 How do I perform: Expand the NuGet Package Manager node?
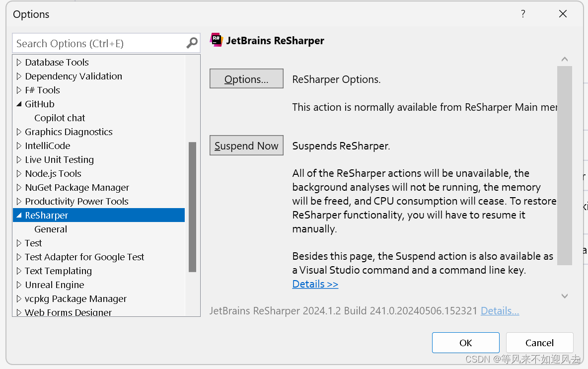pyautogui.click(x=19, y=187)
